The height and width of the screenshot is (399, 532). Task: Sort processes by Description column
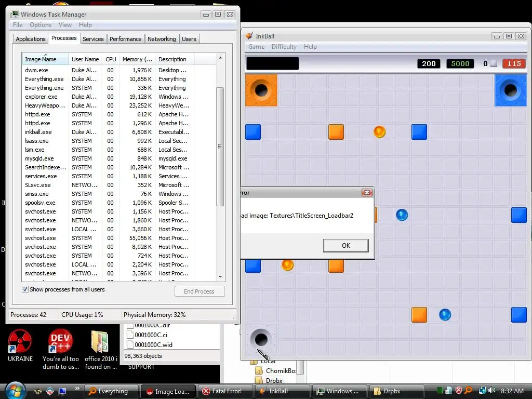pos(175,59)
